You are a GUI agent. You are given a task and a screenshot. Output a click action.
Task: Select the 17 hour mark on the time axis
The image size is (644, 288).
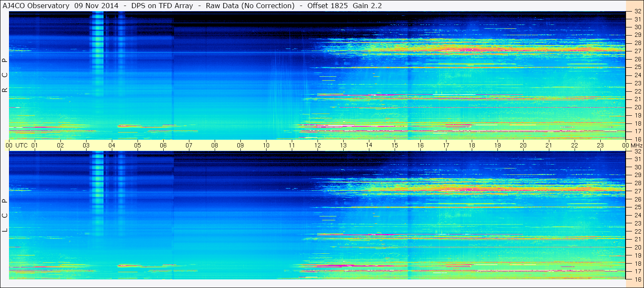[x=446, y=145]
